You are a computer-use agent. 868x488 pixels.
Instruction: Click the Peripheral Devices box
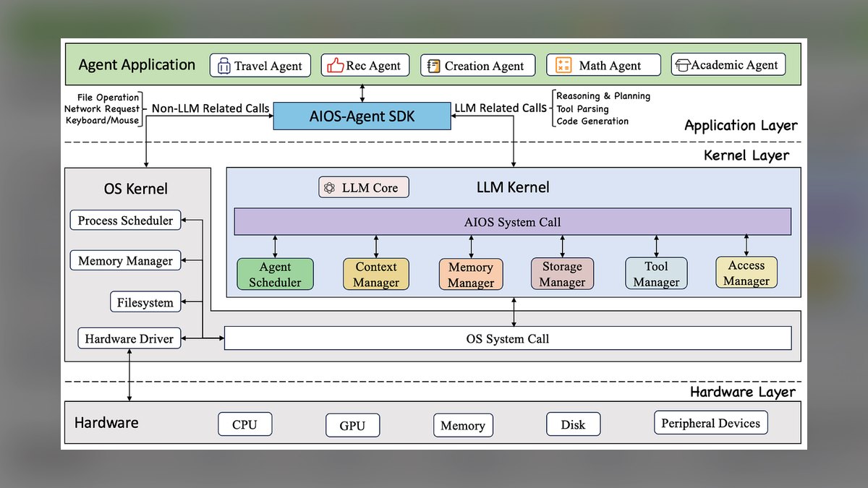point(710,423)
